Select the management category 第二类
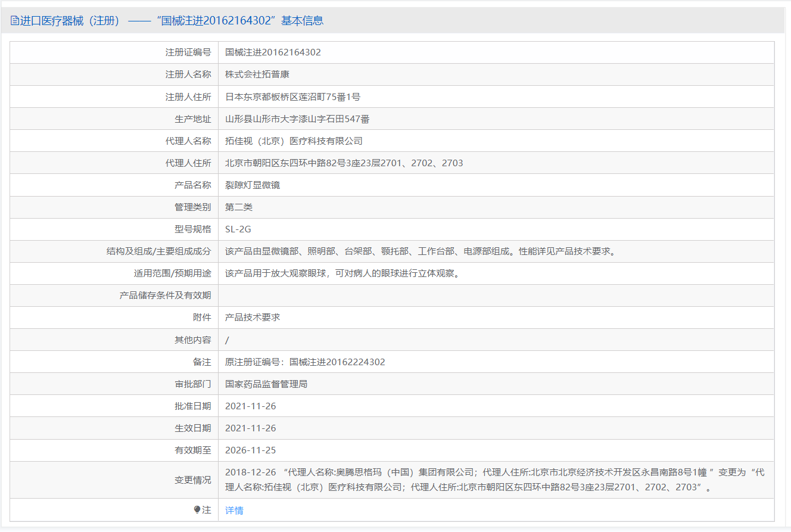Viewport: 791px width, 532px height. tap(239, 207)
